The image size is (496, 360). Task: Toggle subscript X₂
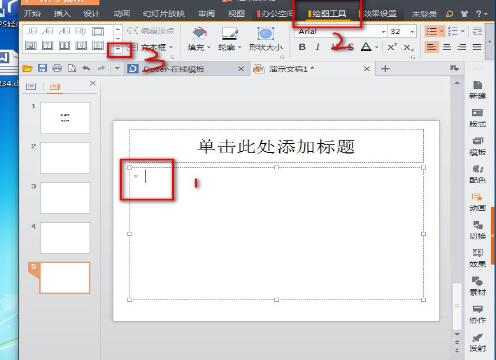click(x=408, y=47)
